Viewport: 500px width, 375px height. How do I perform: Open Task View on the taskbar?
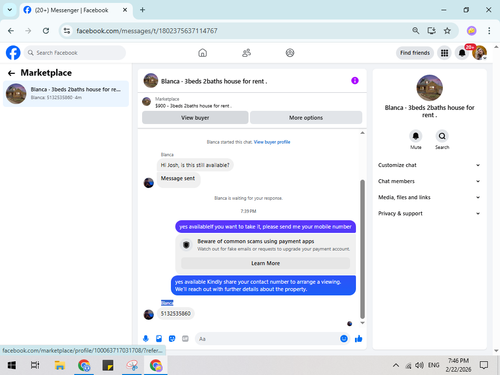(35, 365)
